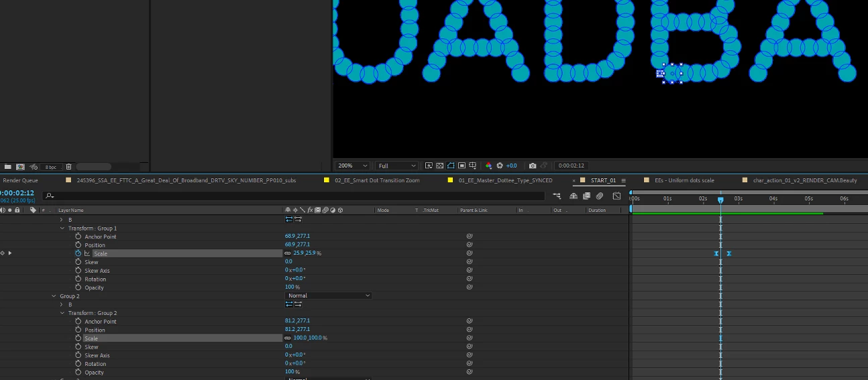Viewport: 868px width, 380px height.
Task: Click exposure value +0.0
Action: click(511, 166)
